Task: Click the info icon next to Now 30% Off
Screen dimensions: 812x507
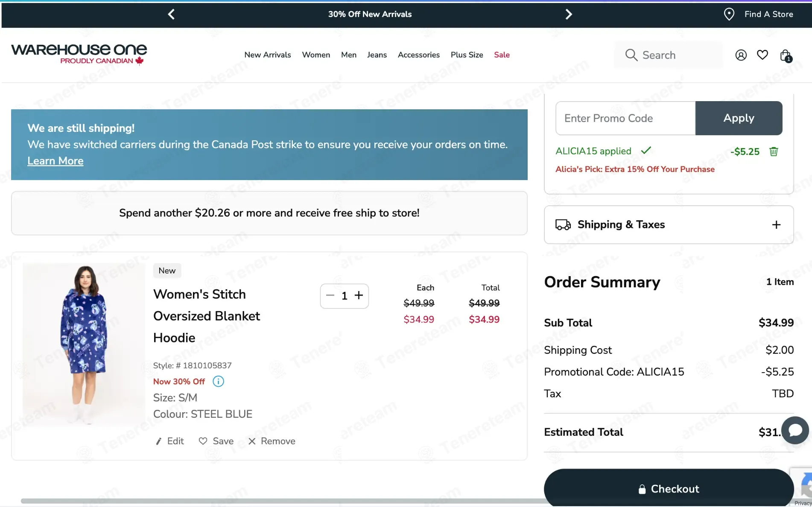Action: click(218, 382)
